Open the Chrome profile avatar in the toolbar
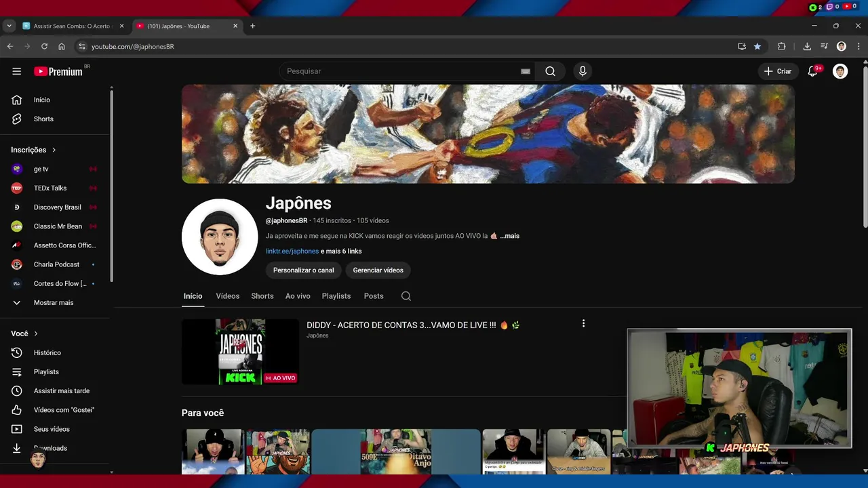The width and height of the screenshot is (868, 488). [842, 46]
